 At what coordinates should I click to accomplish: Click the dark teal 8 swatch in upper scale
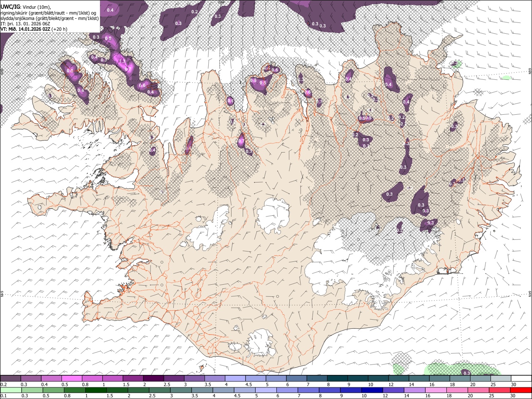[x=337, y=379]
